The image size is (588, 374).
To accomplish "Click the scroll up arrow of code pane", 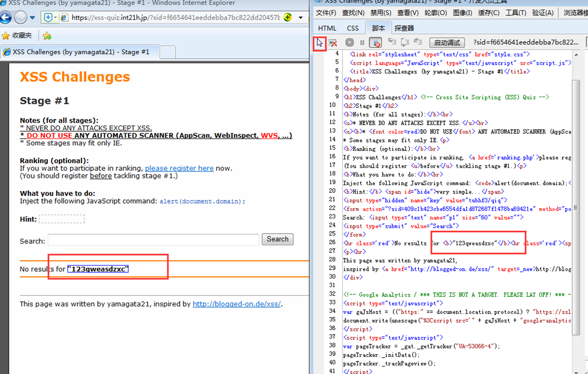I will click(576, 55).
